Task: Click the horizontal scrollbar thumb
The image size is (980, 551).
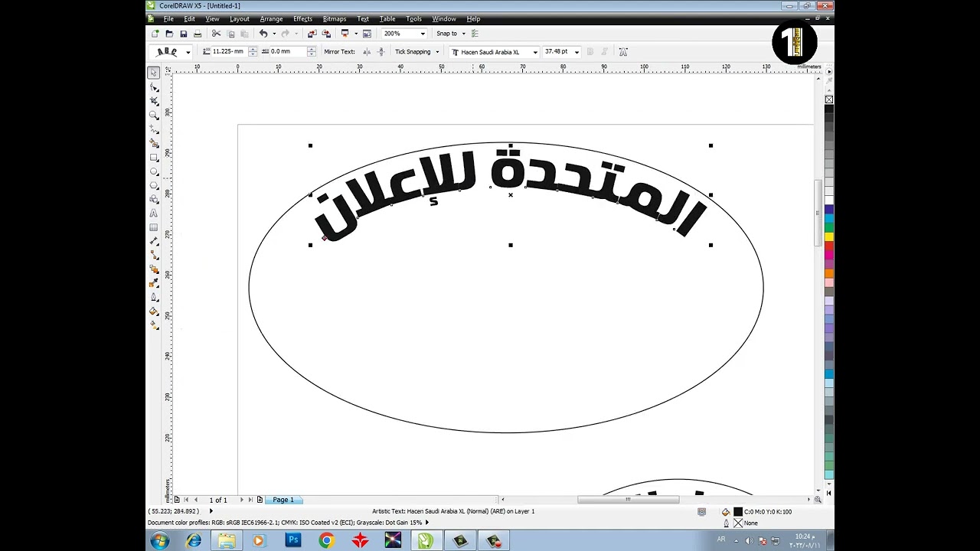Action: pyautogui.click(x=629, y=500)
